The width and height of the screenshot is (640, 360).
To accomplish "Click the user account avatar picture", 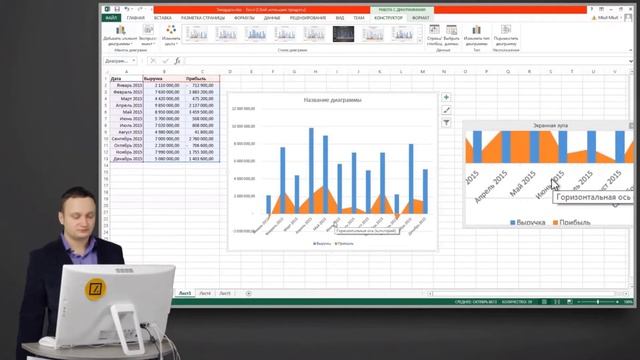I will [x=628, y=18].
